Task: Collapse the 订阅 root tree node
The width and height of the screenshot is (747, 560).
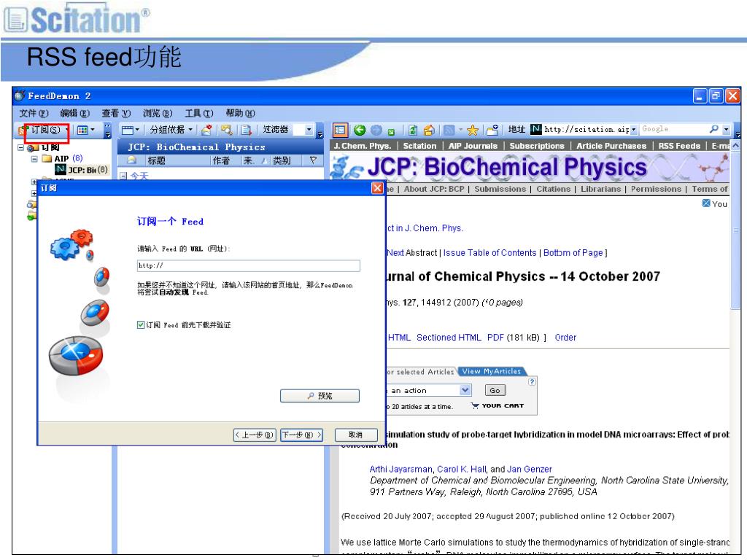Action: (x=20, y=147)
